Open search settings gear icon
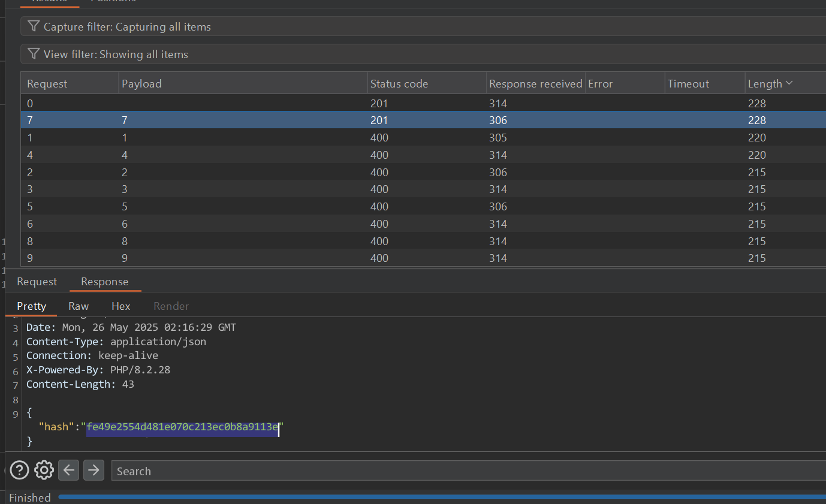Screen dimensions: 826x504 point(44,470)
